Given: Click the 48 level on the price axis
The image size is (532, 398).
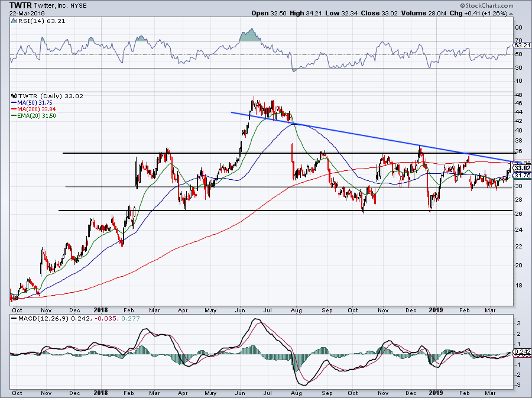Looking at the screenshot, I should coord(518,95).
